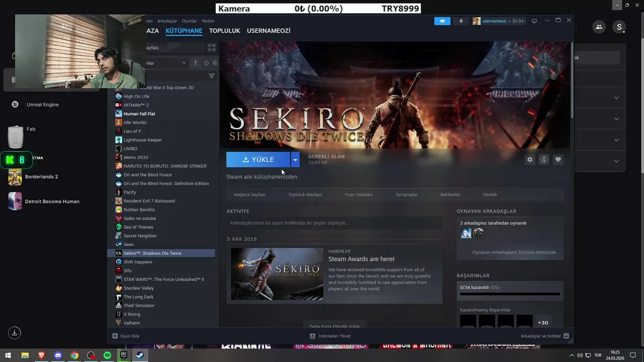Open Topluluk Merkezi link
This screenshot has height=362, width=644.
[305, 195]
